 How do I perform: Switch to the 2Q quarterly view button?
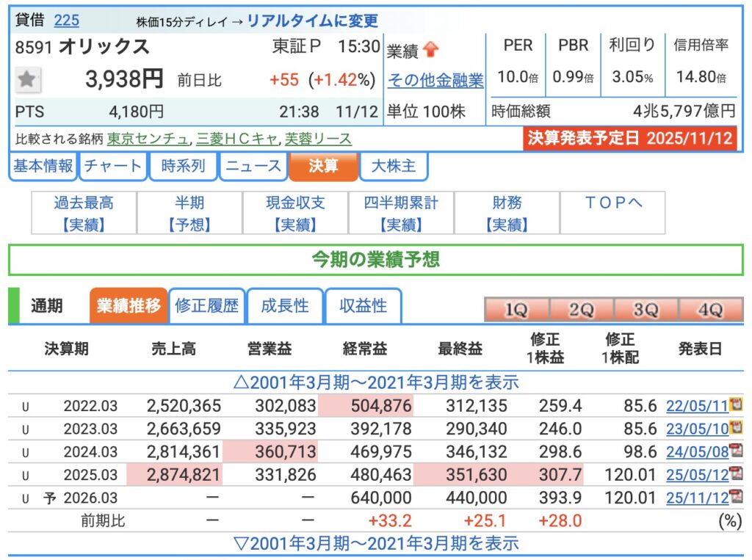(580, 310)
